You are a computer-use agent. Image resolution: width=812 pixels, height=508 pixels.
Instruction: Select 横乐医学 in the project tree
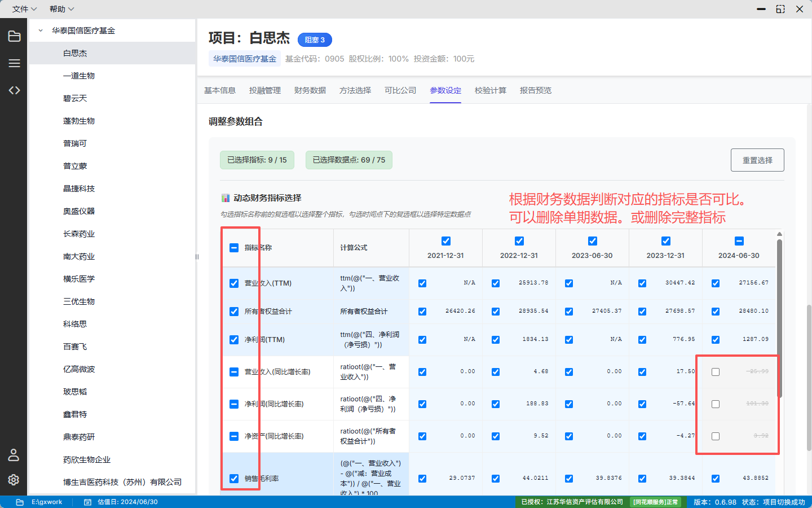(x=112, y=279)
